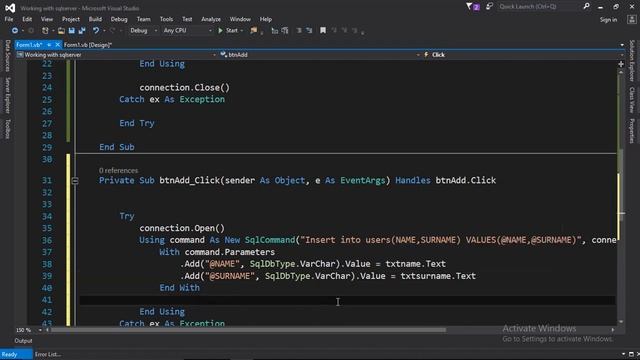
Task: Open the View menu
Action: (x=47, y=19)
